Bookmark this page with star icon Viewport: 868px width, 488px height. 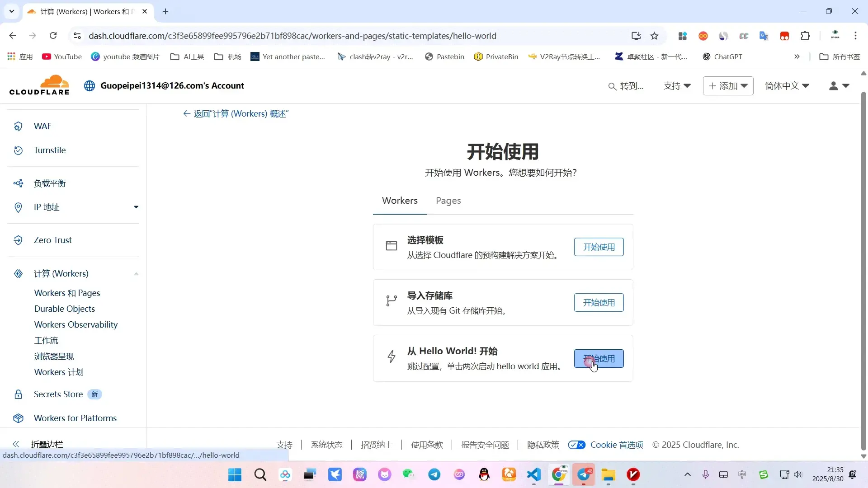coord(654,36)
